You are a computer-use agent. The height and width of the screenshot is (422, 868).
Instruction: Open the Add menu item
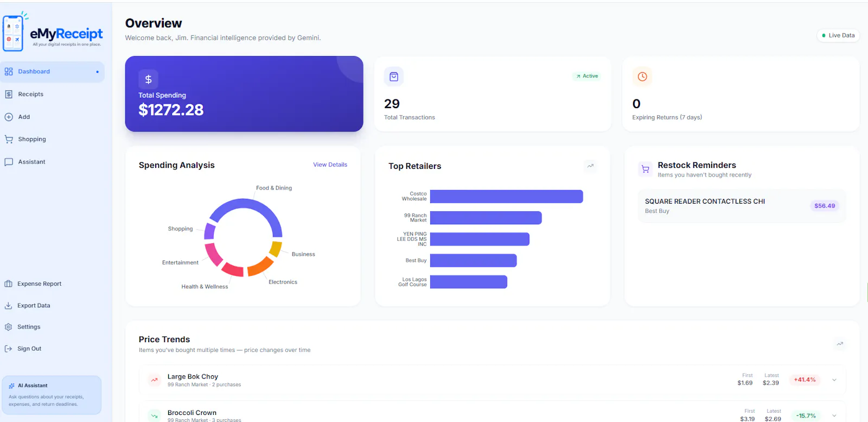pyautogui.click(x=52, y=117)
